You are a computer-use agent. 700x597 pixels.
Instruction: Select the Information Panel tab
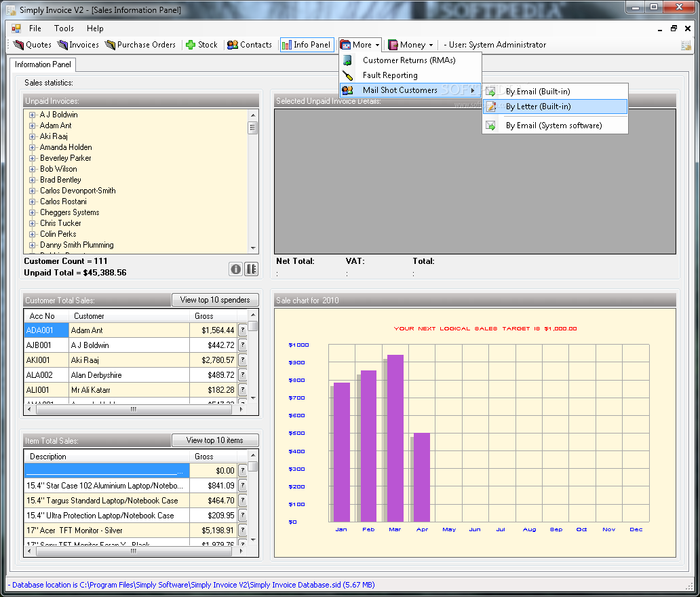43,64
